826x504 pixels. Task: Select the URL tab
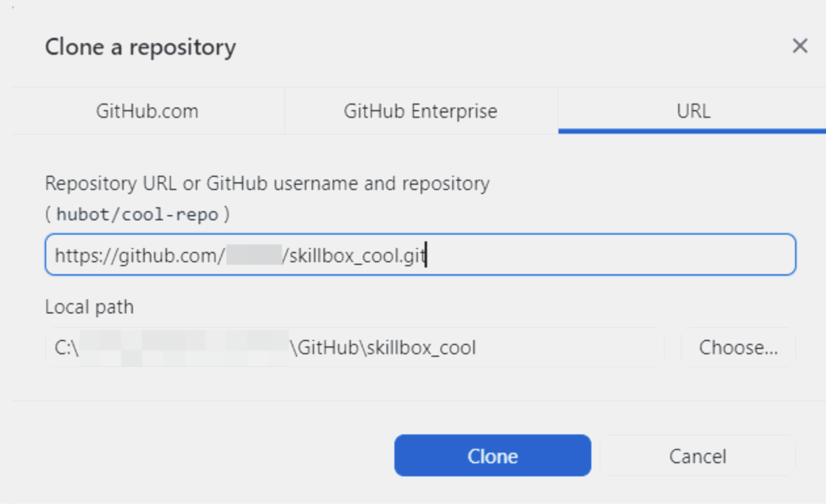(x=693, y=111)
